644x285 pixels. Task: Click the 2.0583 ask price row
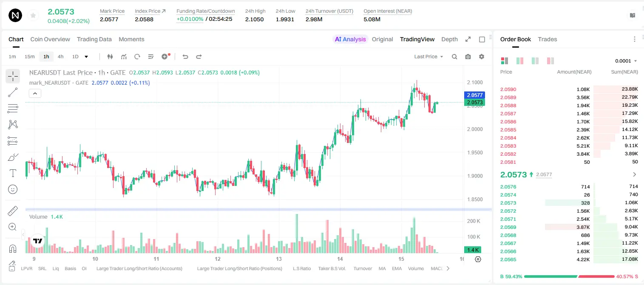click(x=569, y=146)
